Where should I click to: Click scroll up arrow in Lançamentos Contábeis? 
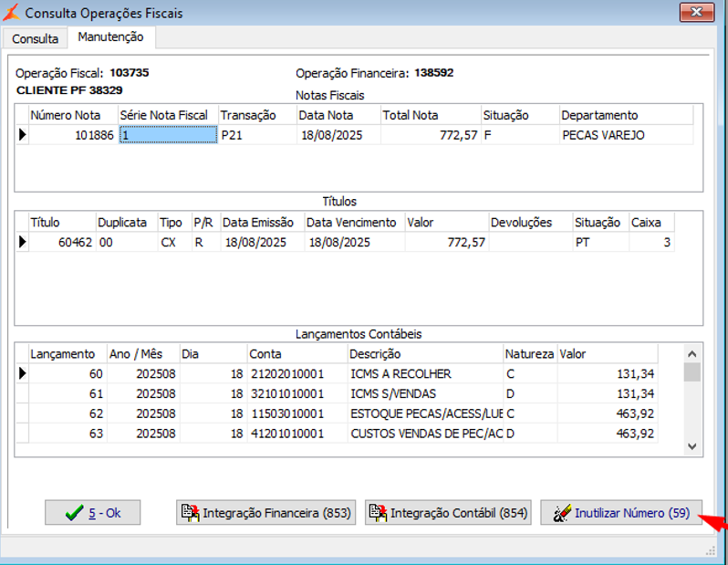(x=692, y=354)
